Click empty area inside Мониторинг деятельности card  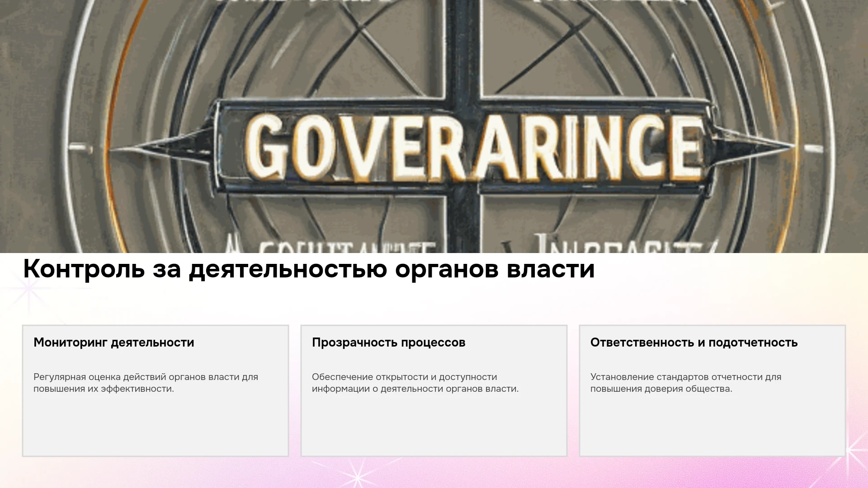(156, 425)
